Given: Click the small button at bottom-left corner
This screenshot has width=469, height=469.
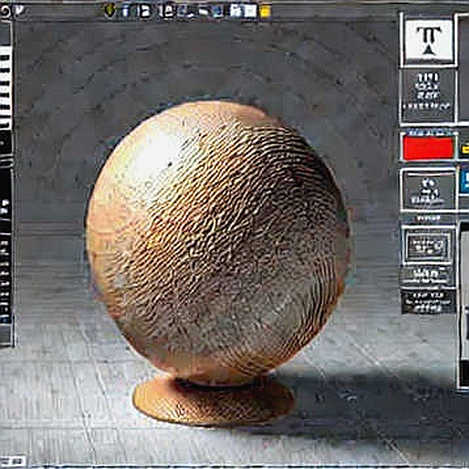Looking at the screenshot, I should tap(13, 461).
